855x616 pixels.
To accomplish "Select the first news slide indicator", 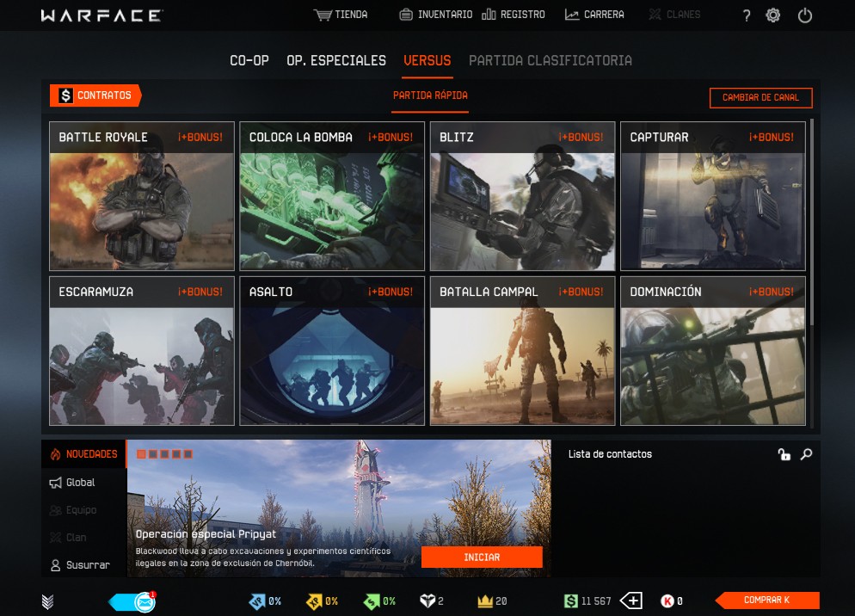I will click(141, 454).
